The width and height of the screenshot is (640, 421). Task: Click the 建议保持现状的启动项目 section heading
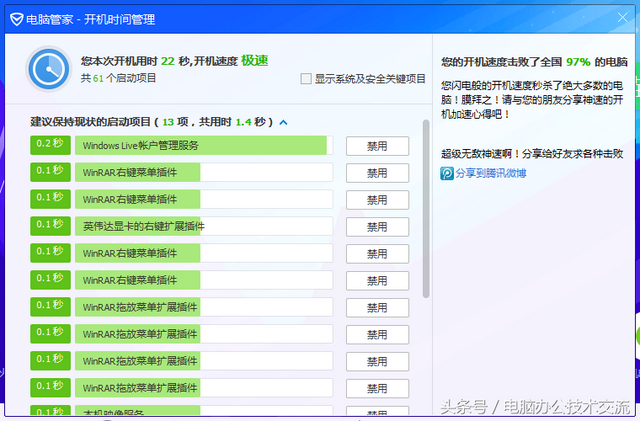pos(151,122)
